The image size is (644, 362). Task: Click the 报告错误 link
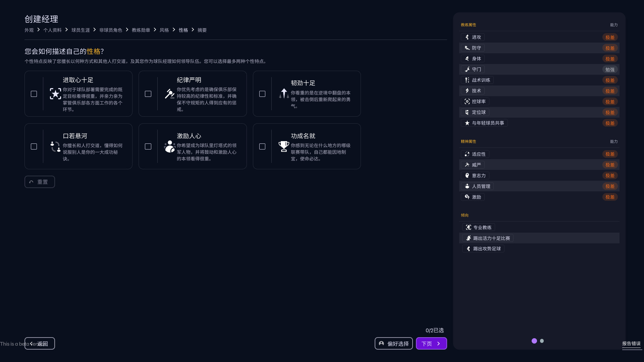631,344
